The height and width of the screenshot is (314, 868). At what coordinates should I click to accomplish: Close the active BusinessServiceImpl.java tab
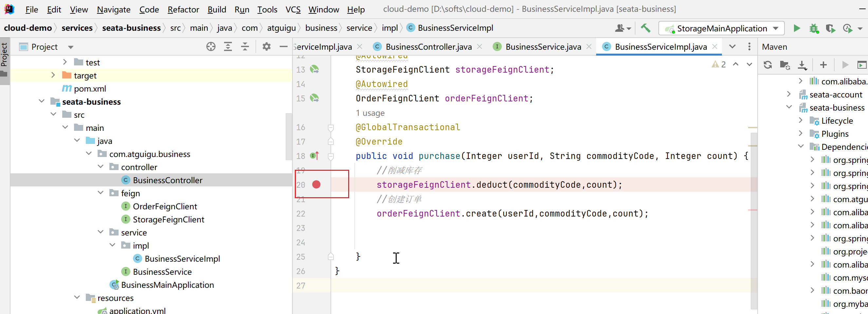click(x=715, y=47)
